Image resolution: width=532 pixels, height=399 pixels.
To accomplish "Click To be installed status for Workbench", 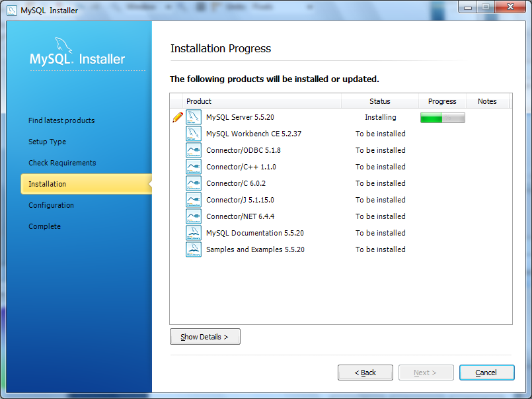I will coord(381,134).
